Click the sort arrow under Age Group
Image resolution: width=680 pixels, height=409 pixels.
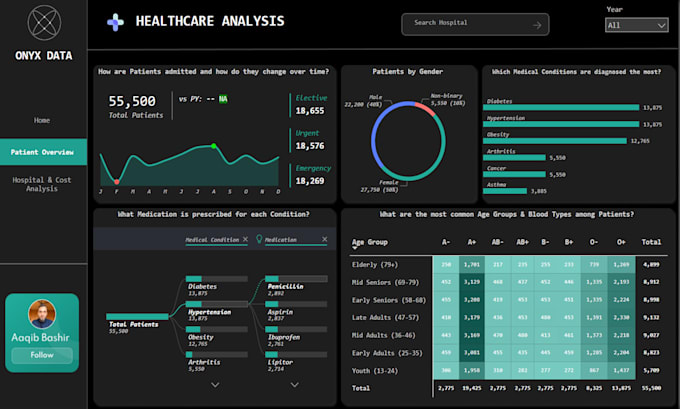click(x=355, y=248)
